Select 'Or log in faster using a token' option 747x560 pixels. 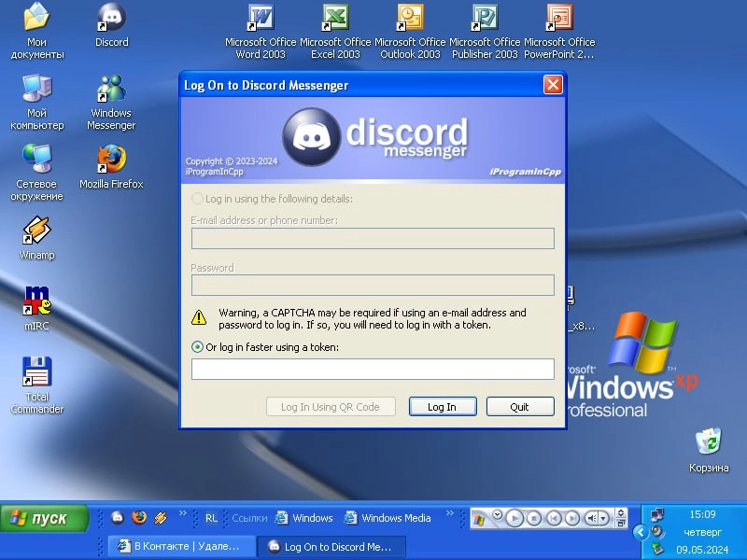point(197,347)
